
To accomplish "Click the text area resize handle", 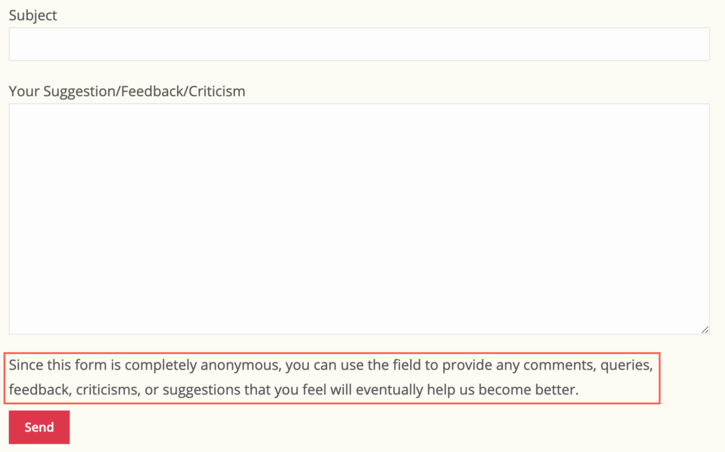I will point(705,329).
